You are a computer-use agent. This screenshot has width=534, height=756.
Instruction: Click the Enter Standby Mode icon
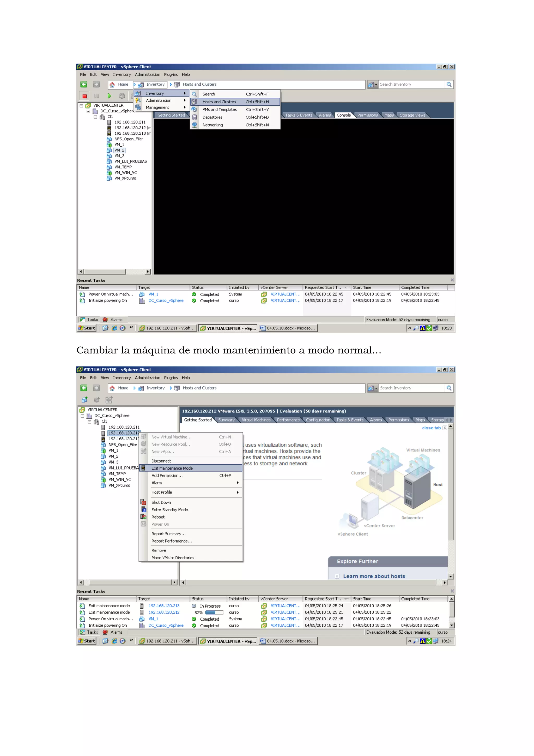(x=143, y=509)
